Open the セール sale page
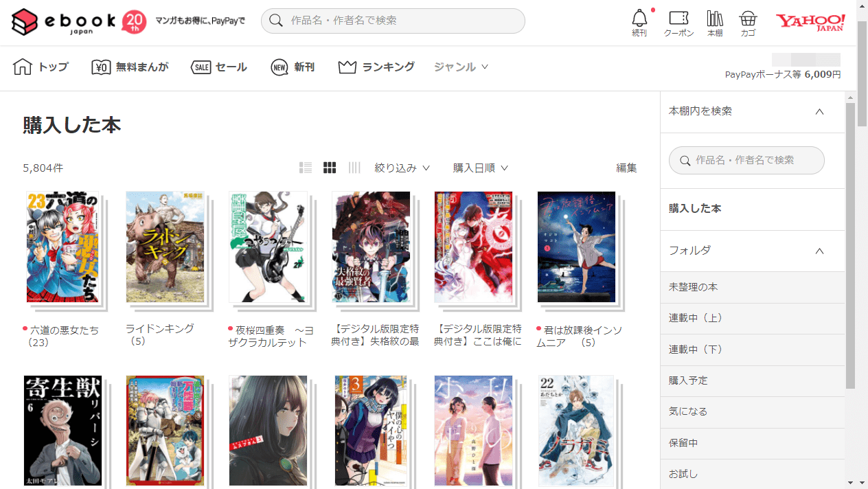The width and height of the screenshot is (868, 489). coord(218,67)
